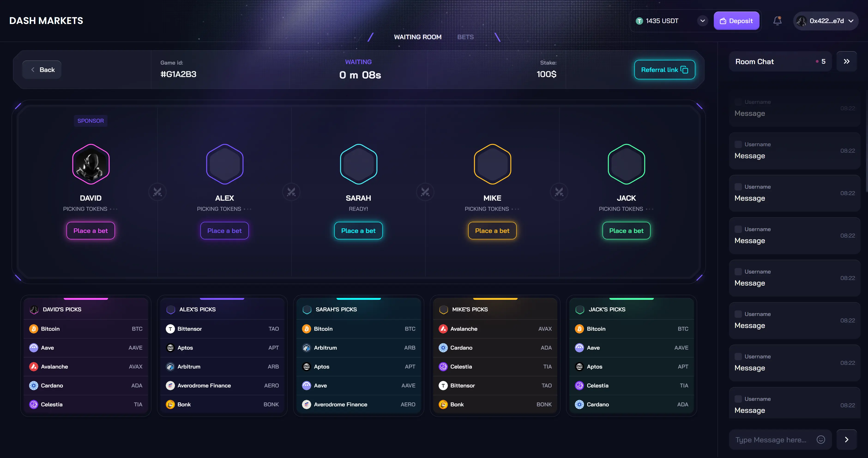Click the Dash Markets logo

pyautogui.click(x=46, y=21)
